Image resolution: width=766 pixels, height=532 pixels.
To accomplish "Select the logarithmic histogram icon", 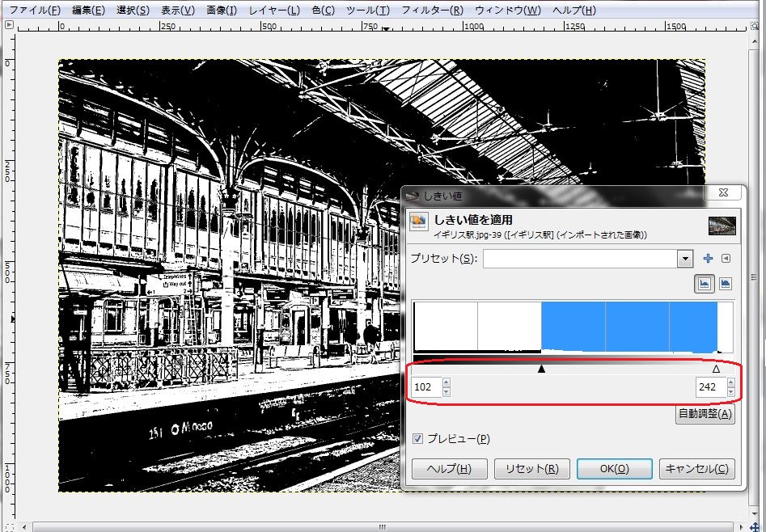I will (725, 284).
